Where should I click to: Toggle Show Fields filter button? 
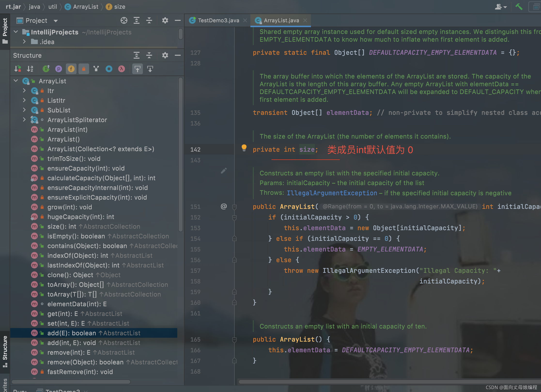point(71,69)
